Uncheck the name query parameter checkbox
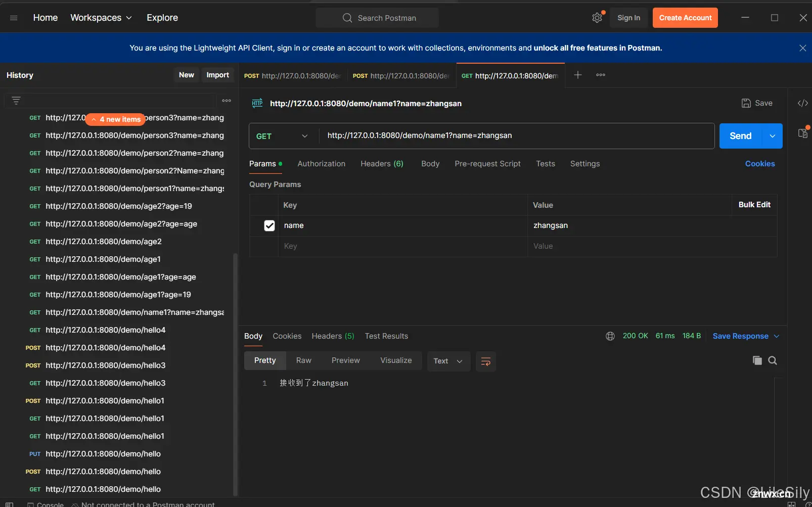Viewport: 812px width, 507px height. pos(269,225)
